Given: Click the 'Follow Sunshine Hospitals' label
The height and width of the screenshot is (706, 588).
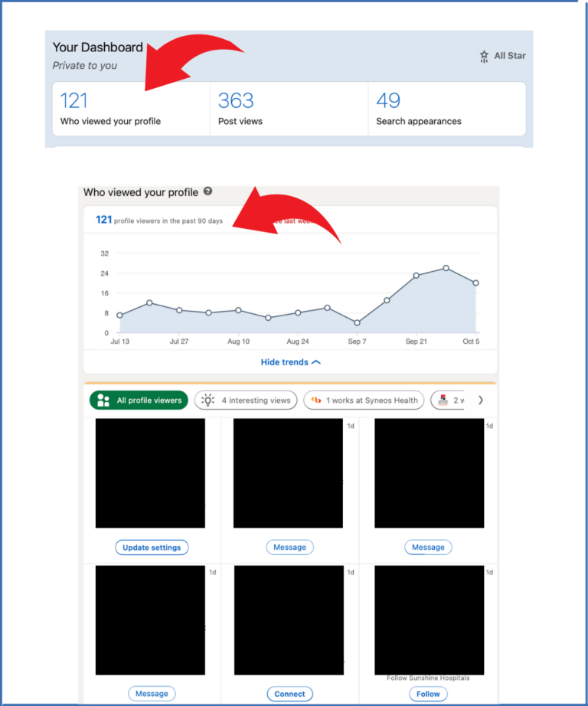Looking at the screenshot, I should click(428, 678).
